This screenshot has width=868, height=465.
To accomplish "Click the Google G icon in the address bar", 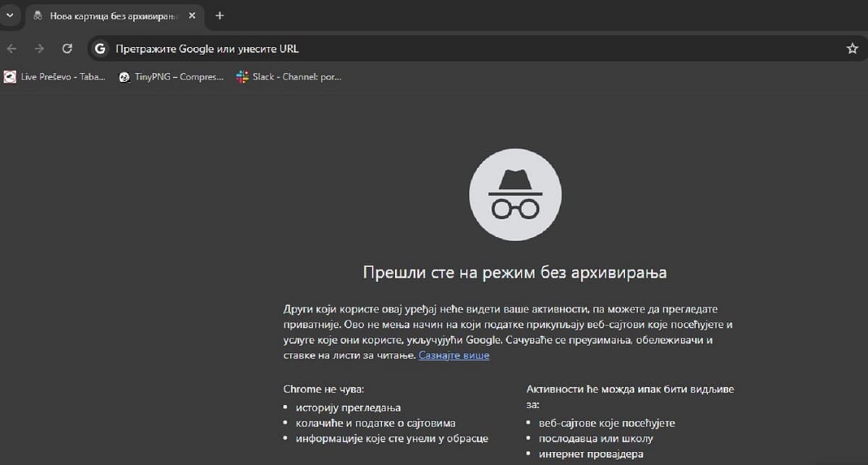I will [100, 48].
